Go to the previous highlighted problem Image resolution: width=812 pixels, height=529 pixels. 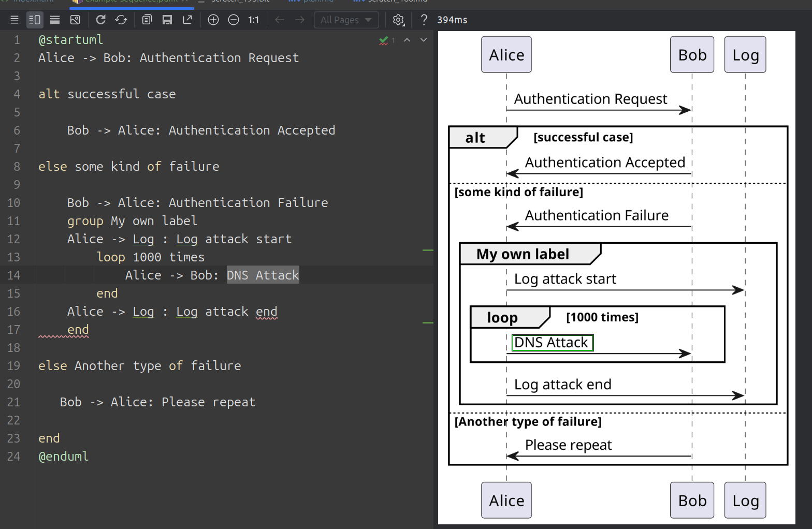407,40
